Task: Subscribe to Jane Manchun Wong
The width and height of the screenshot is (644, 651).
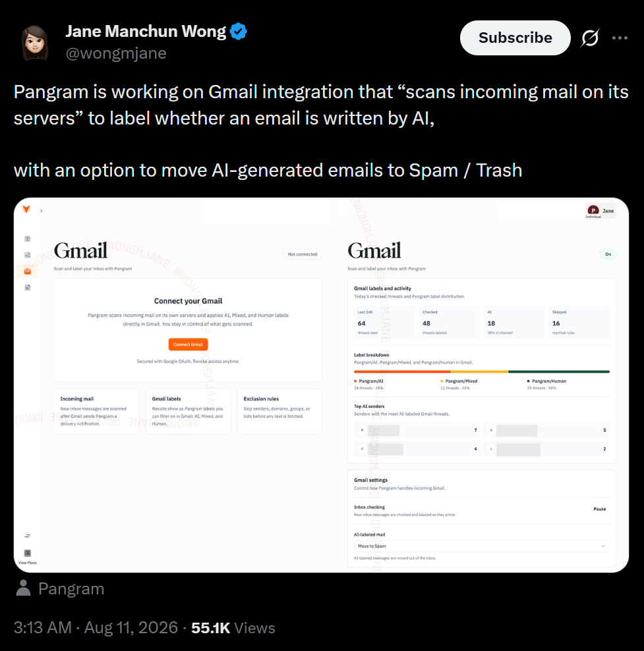Action: (515, 38)
